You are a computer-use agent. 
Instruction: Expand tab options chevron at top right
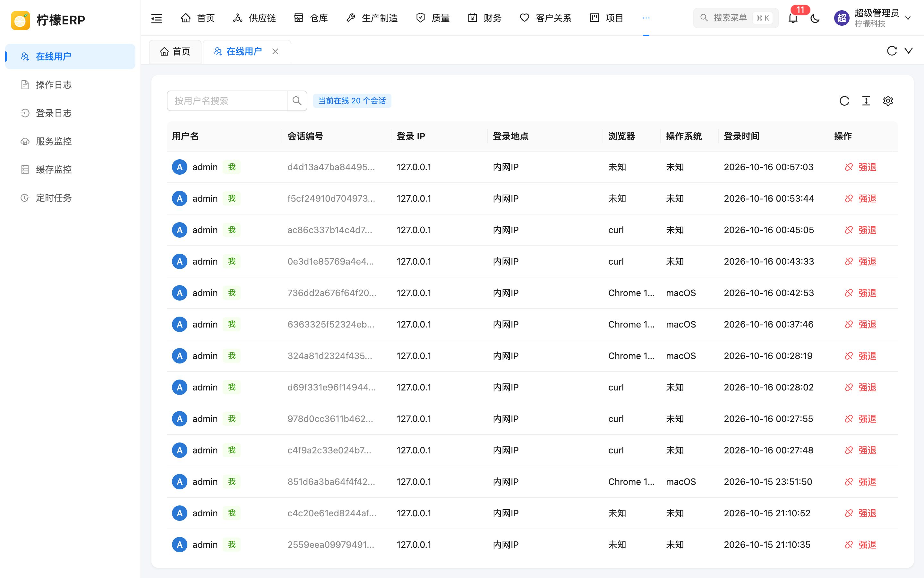click(x=909, y=51)
